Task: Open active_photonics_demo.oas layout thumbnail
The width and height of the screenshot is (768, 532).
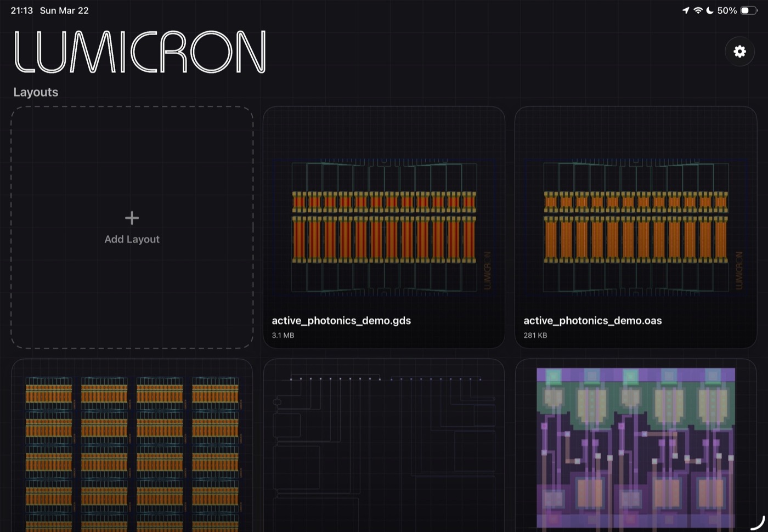Action: tap(636, 227)
